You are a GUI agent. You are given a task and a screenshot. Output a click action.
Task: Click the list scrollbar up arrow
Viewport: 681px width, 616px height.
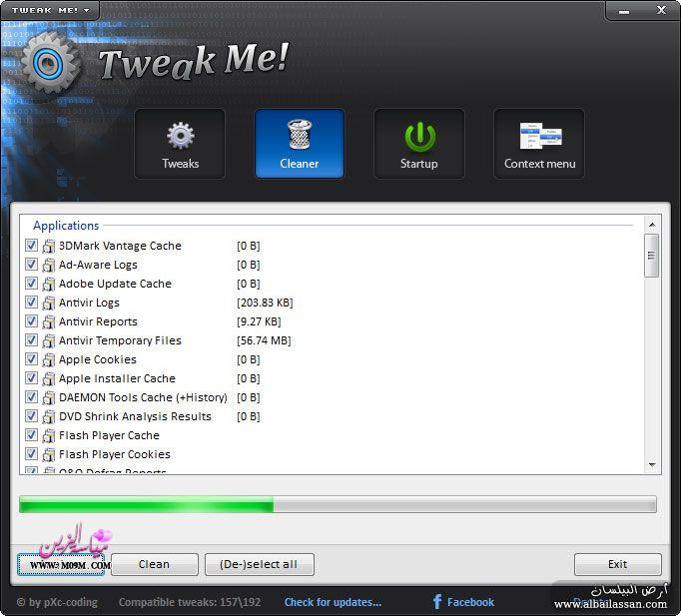point(652,225)
